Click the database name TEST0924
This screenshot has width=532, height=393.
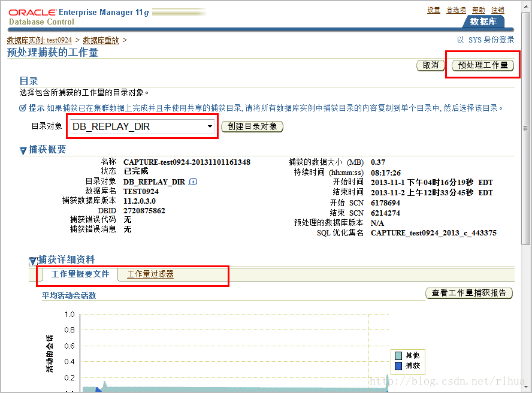[141, 192]
